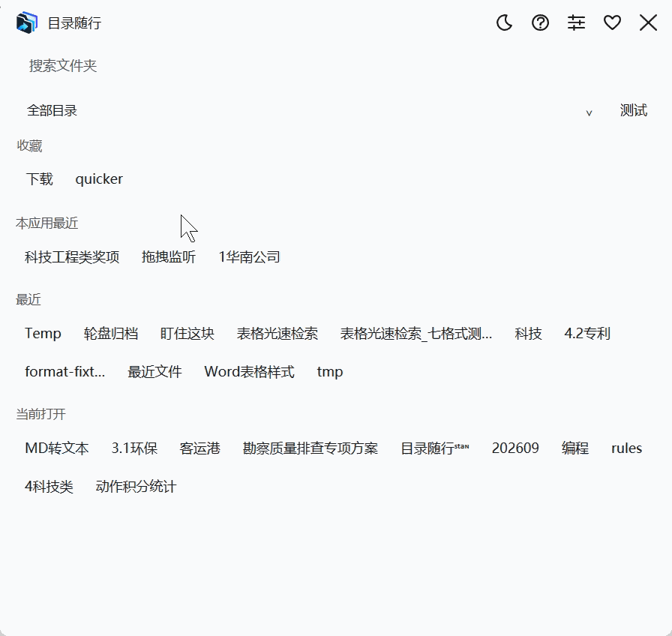Open the Word表格样式 folder
This screenshot has width=672, height=636.
(x=249, y=371)
